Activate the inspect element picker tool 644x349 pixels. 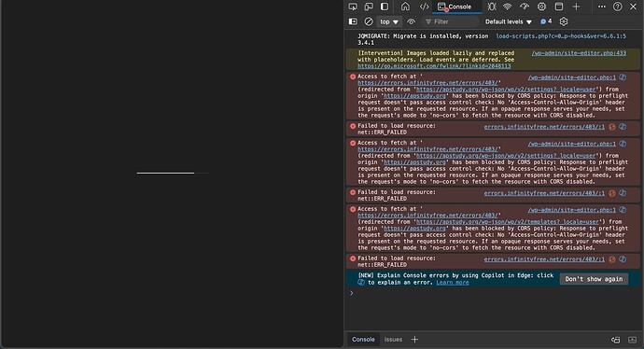pyautogui.click(x=353, y=7)
